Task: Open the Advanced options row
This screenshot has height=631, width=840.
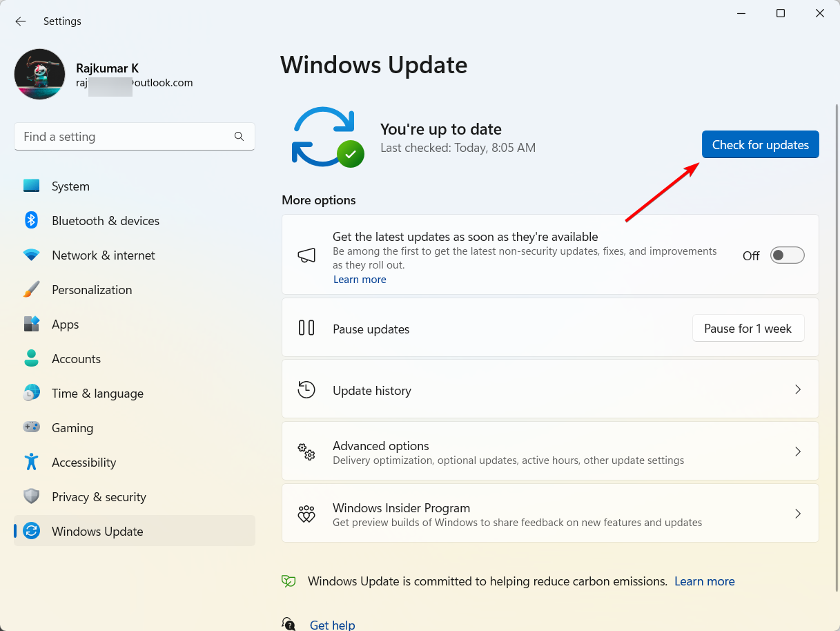Action: click(550, 452)
